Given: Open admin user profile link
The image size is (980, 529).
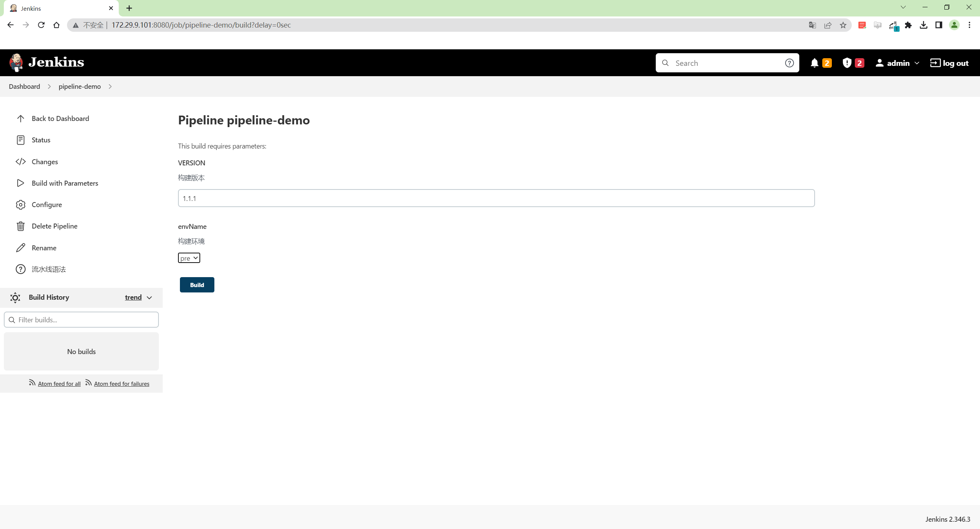Looking at the screenshot, I should [x=893, y=63].
